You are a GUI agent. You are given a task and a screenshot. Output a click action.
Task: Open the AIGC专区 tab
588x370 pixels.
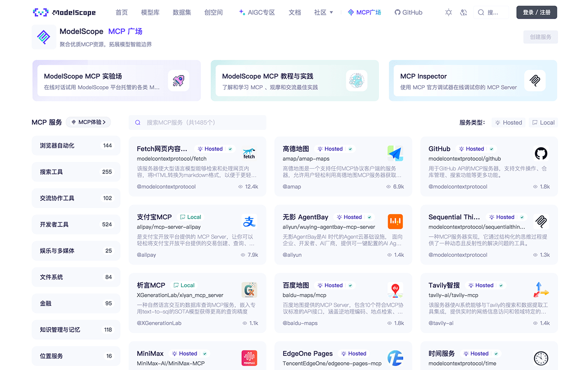[x=257, y=12]
